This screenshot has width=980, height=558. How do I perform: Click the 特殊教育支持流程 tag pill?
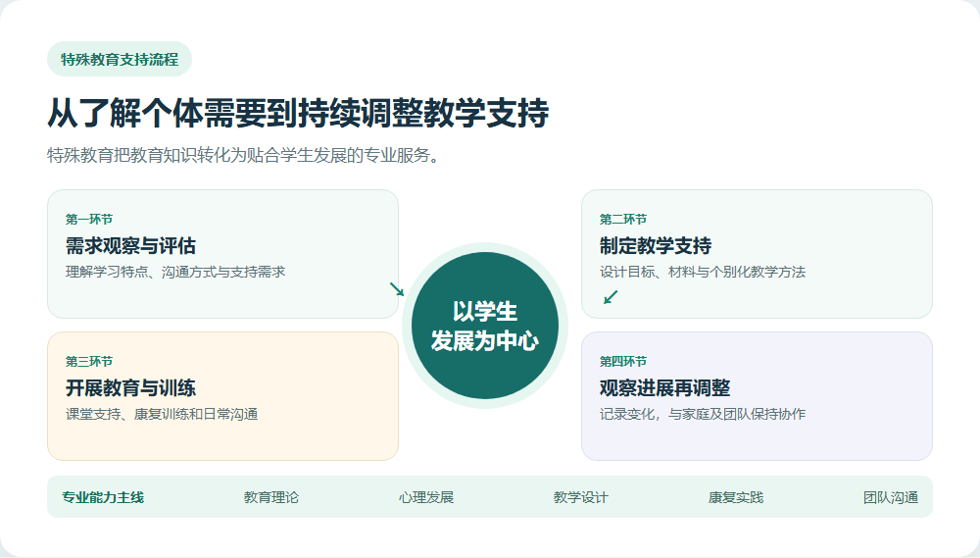tap(120, 60)
